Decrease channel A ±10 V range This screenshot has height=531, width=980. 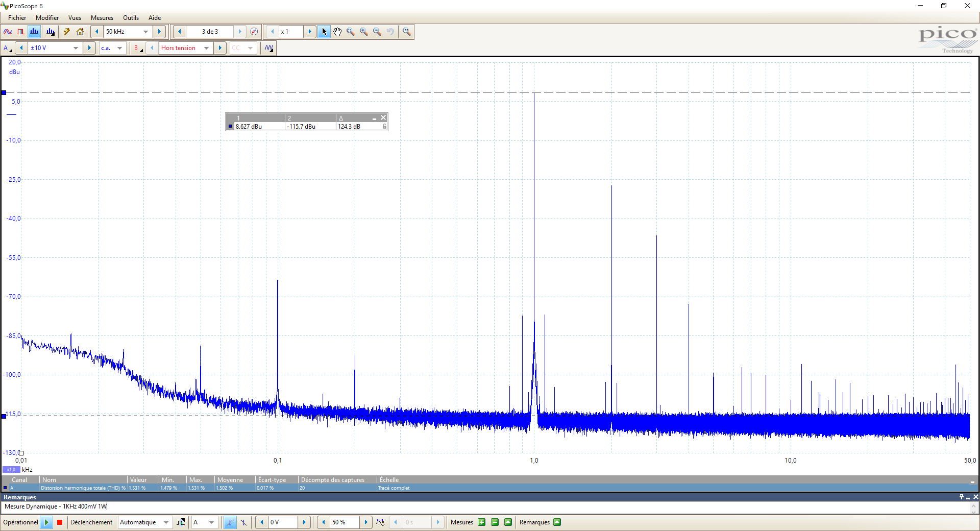(21, 48)
